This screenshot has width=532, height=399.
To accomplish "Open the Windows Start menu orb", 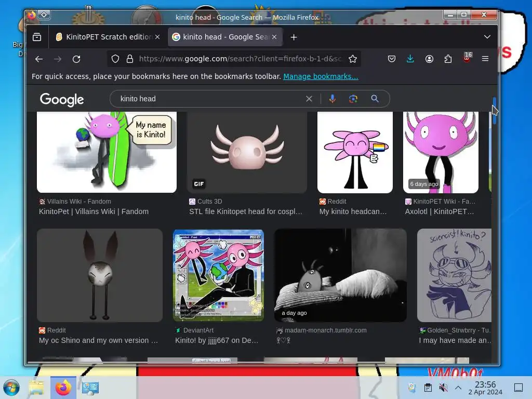I will point(11,388).
